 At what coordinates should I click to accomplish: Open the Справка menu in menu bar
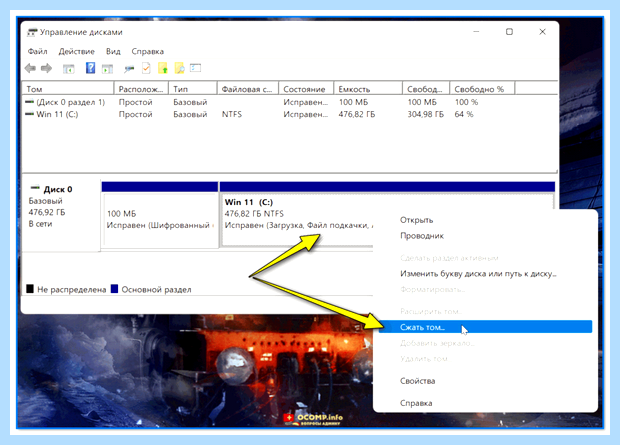[147, 51]
